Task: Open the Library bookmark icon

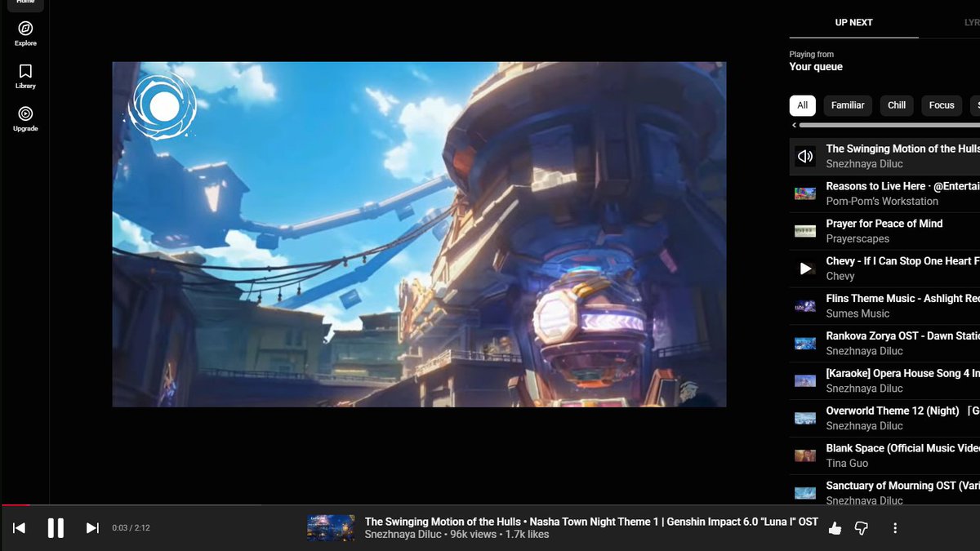Action: click(x=25, y=71)
